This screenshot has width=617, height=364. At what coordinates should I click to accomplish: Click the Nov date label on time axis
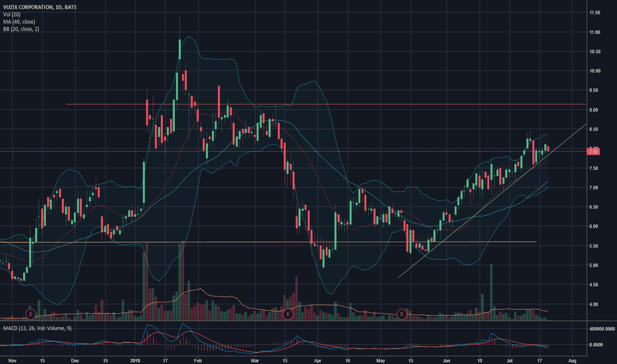[12, 360]
